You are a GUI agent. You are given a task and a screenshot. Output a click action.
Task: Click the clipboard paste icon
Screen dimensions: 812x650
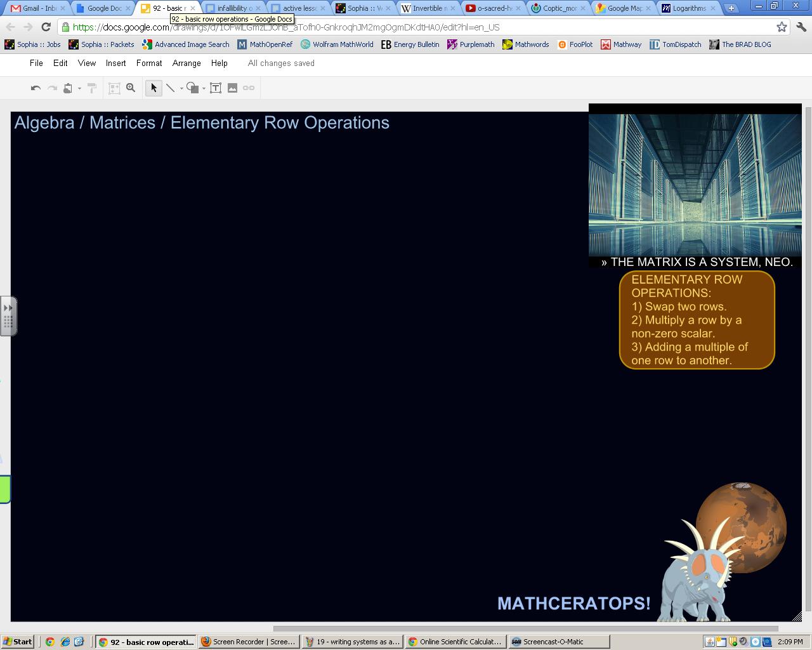[68, 88]
